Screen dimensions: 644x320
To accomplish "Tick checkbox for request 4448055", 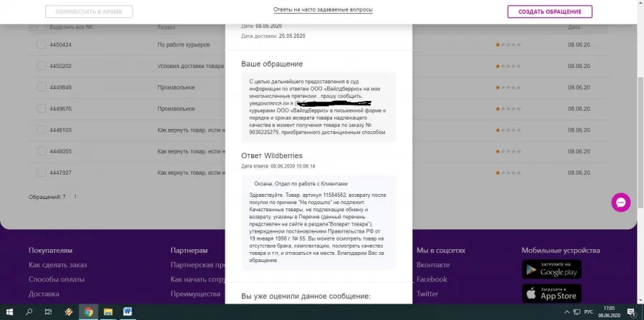I will (x=41, y=151).
